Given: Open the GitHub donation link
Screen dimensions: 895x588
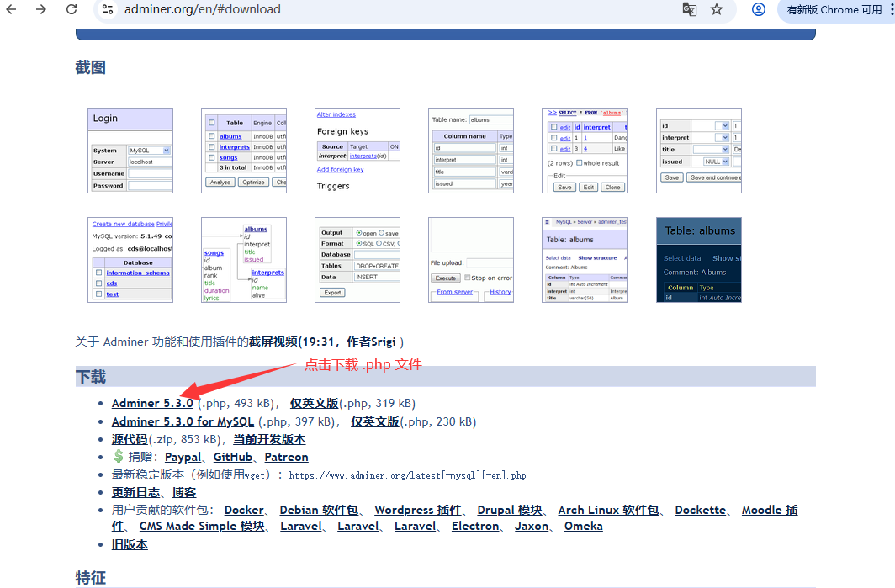Looking at the screenshot, I should click(x=233, y=457).
